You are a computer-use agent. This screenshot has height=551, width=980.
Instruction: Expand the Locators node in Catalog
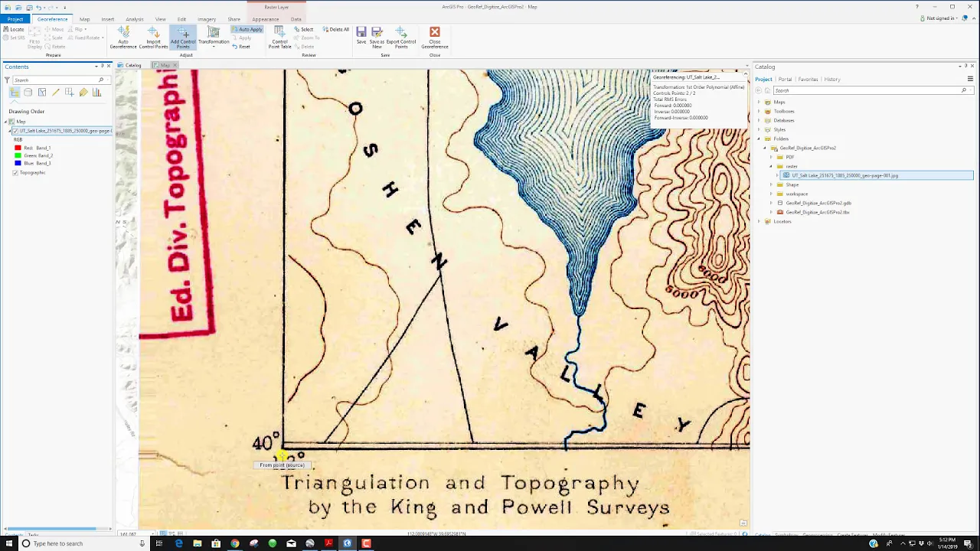(x=759, y=221)
